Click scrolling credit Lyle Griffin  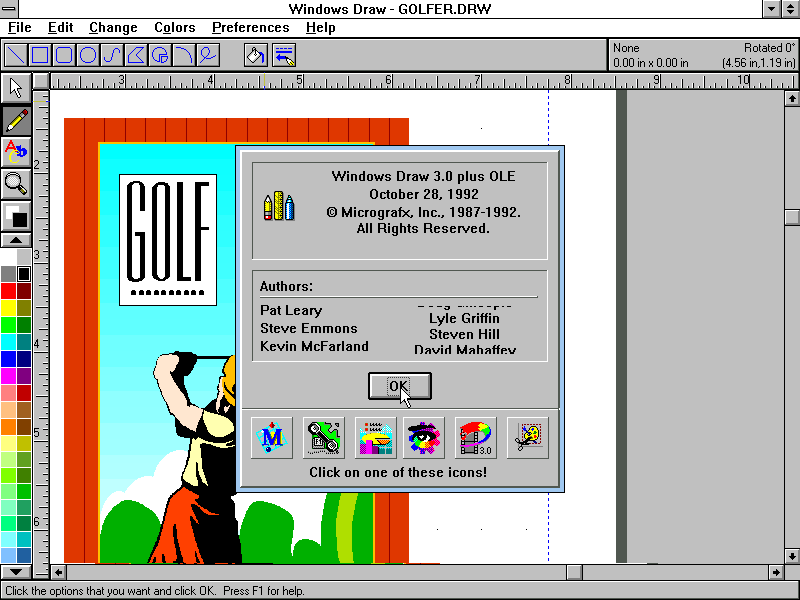tap(464, 318)
